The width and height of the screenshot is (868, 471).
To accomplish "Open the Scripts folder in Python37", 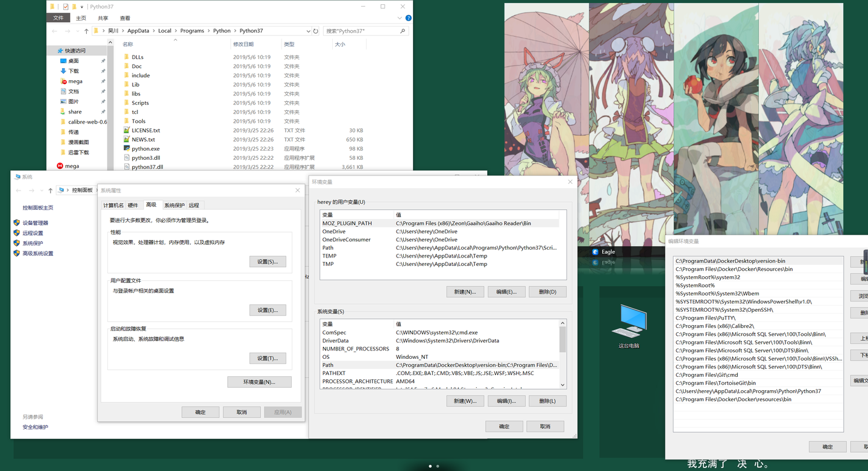I will (x=139, y=103).
